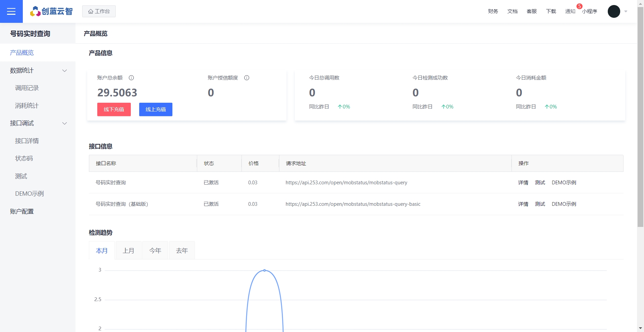Switch to the 上月 trend tab
The height and width of the screenshot is (332, 644).
pyautogui.click(x=128, y=251)
